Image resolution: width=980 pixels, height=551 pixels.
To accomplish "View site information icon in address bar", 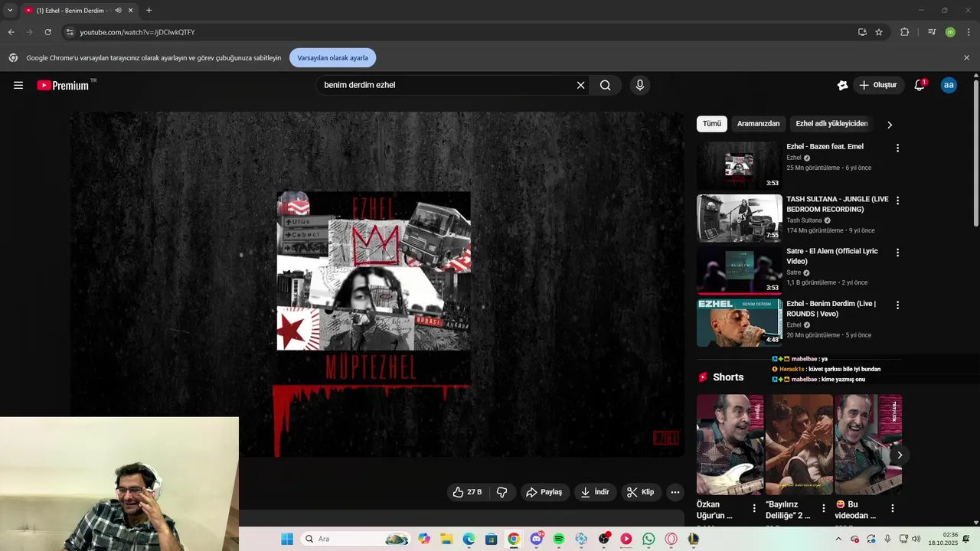I will [x=70, y=32].
